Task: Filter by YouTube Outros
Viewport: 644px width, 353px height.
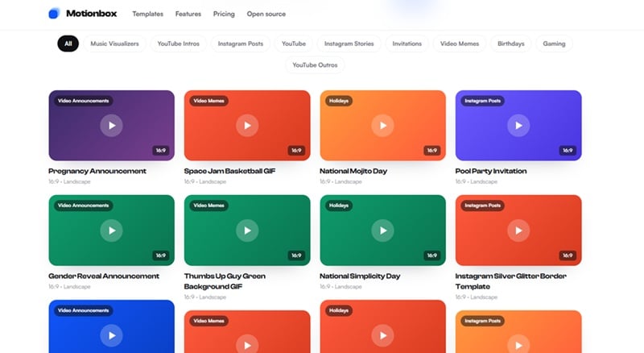Action: click(x=315, y=65)
